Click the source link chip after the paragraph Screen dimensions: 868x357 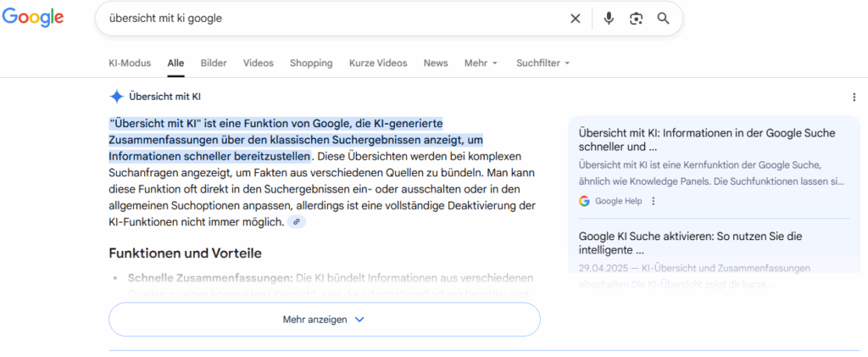[297, 222]
